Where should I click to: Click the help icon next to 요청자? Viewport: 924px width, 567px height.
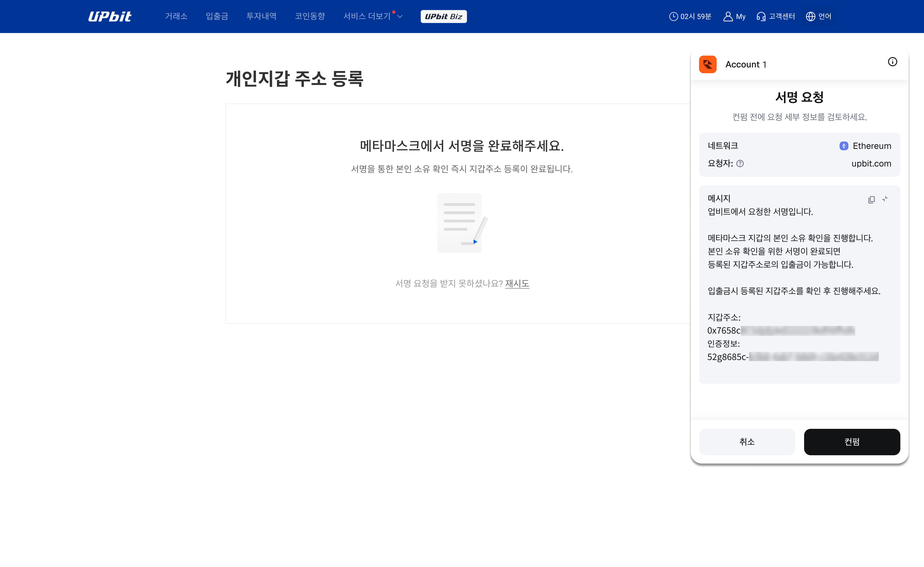tap(740, 163)
